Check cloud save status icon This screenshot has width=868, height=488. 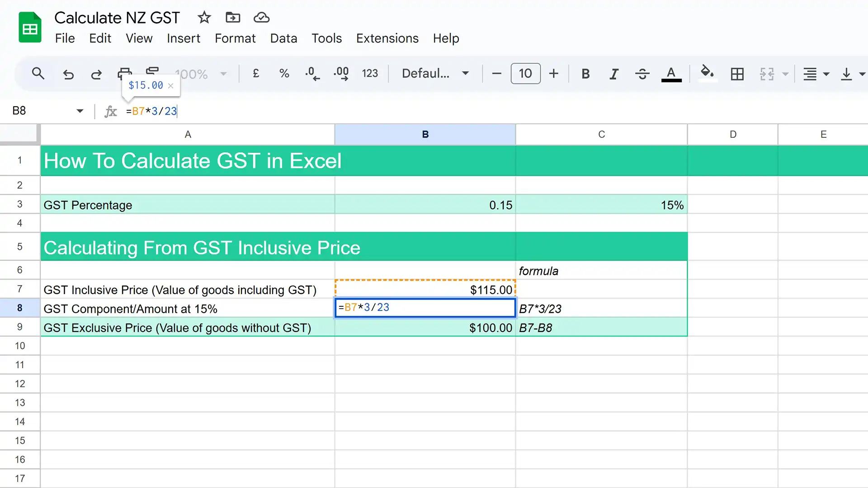coord(261,18)
